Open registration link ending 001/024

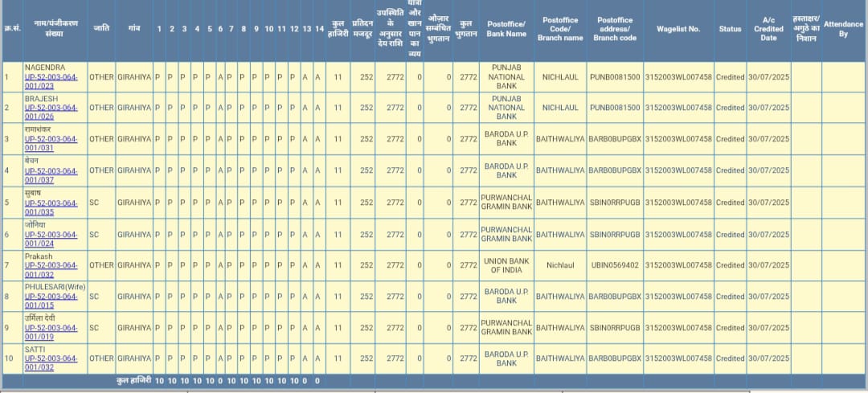[51, 239]
